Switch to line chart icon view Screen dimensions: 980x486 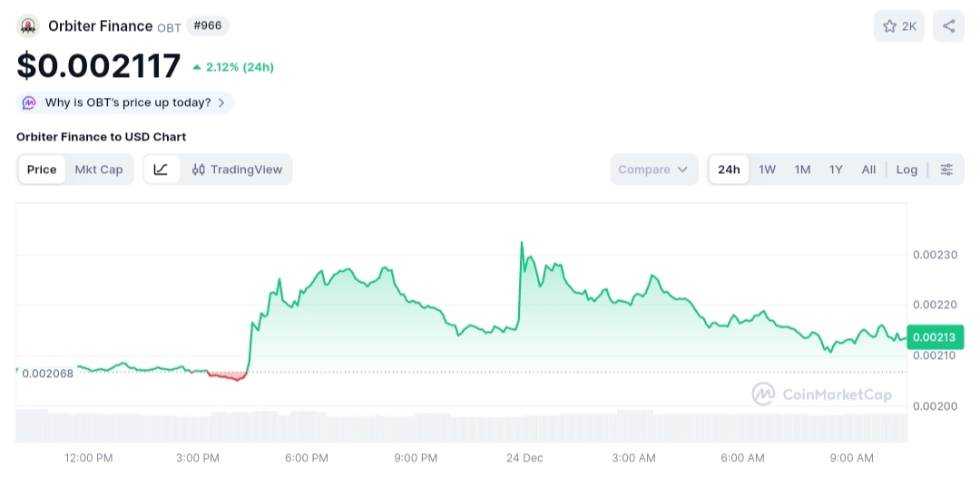click(162, 170)
